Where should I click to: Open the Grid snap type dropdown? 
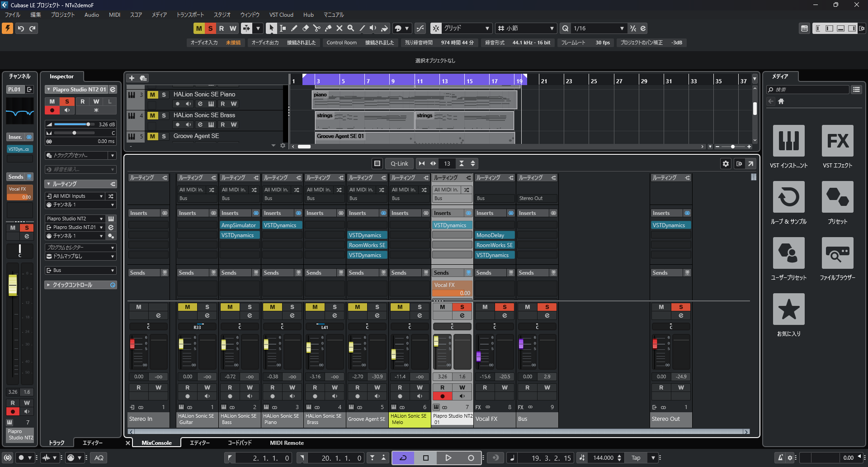467,29
